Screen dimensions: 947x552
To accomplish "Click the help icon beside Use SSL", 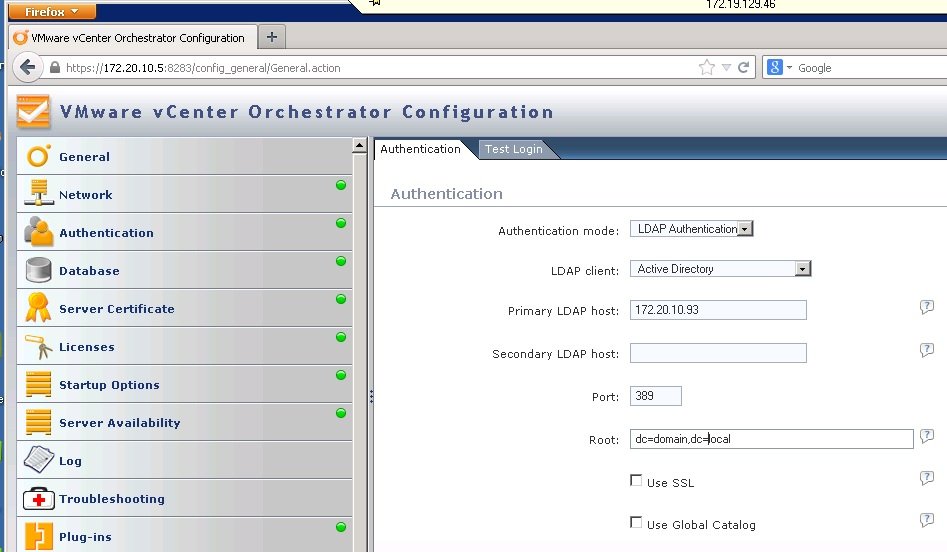I will [x=926, y=478].
